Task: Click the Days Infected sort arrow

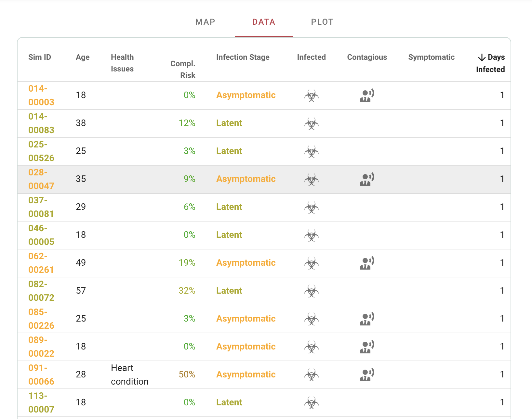Action: click(x=482, y=58)
